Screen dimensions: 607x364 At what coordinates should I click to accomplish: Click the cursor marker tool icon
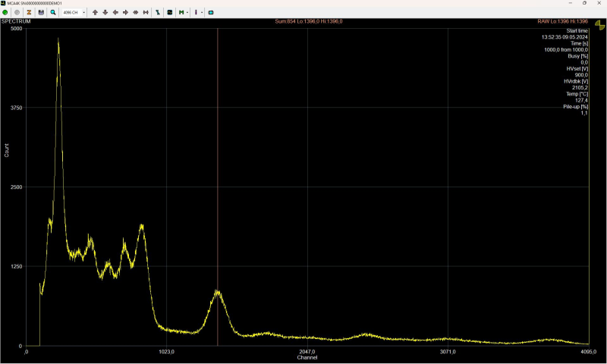pyautogui.click(x=158, y=12)
